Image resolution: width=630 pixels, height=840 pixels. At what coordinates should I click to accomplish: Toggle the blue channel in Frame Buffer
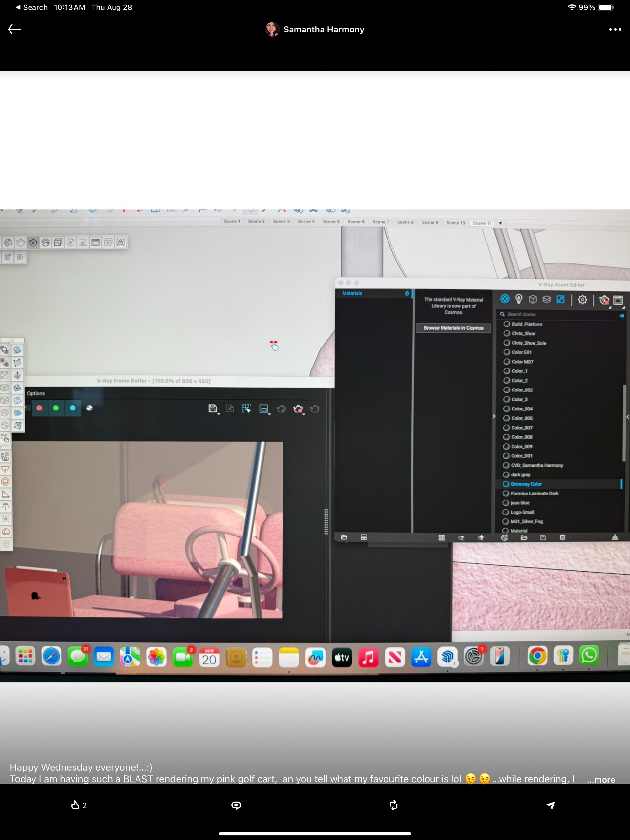[73, 408]
